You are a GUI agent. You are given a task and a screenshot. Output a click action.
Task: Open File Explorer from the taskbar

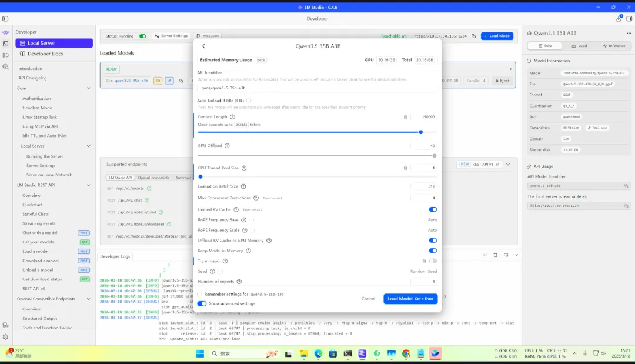coord(304,354)
